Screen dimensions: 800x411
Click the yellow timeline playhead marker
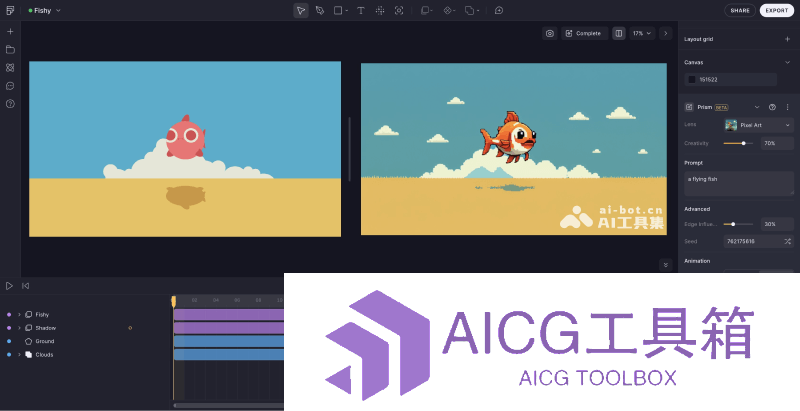[x=173, y=301]
